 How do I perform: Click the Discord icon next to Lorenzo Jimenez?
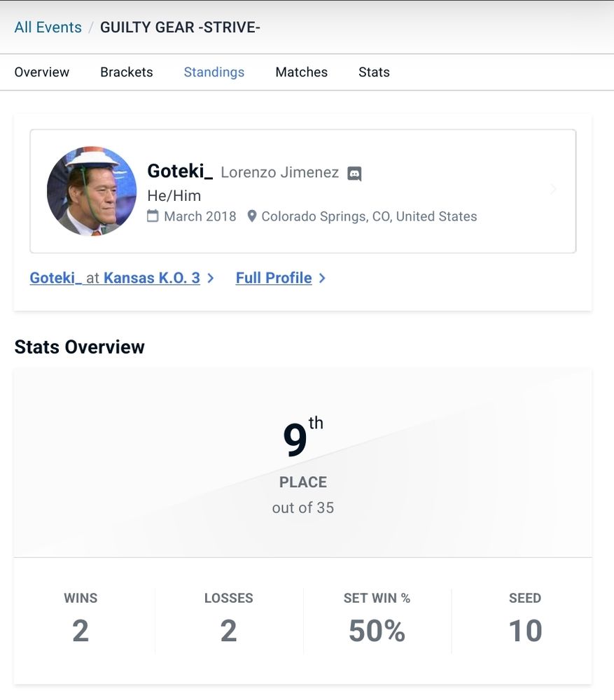(x=355, y=174)
